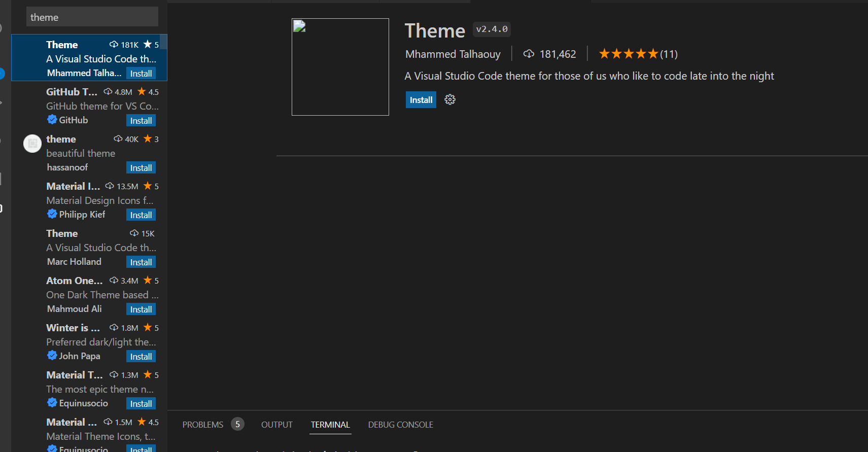Click the star icon of the Material I... extension

coord(148,186)
